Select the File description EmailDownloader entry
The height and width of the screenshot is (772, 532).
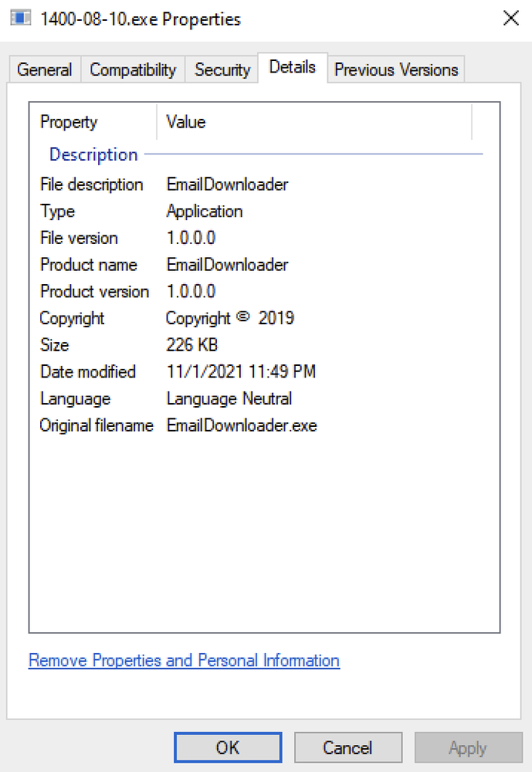click(226, 185)
